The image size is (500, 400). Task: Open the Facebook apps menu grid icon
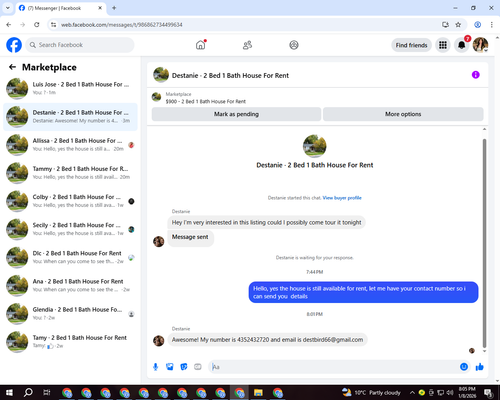click(443, 45)
